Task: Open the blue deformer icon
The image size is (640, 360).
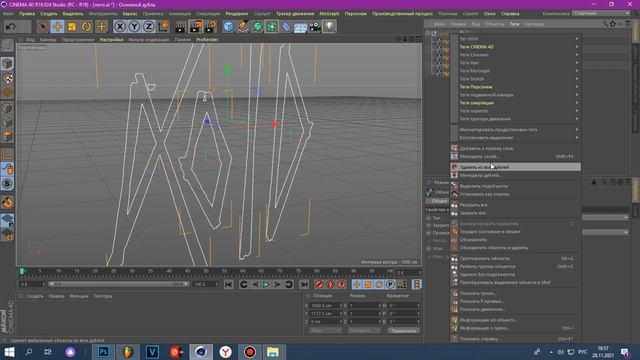Action: coord(287,27)
